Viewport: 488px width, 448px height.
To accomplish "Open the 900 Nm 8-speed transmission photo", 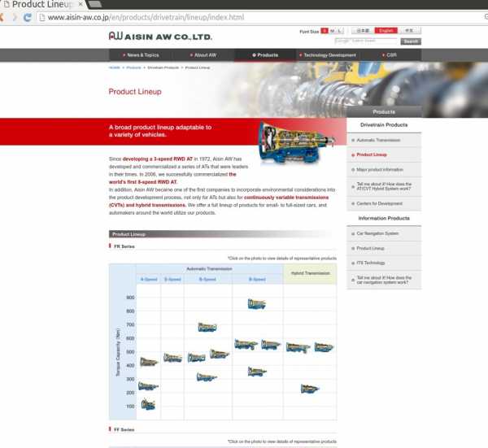I will pos(256,304).
